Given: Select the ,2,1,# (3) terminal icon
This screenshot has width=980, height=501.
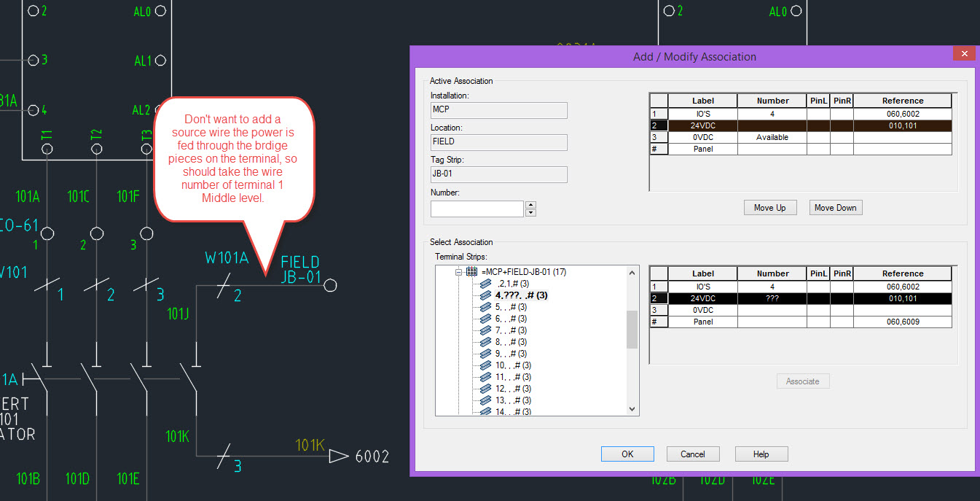Looking at the screenshot, I should point(486,283).
